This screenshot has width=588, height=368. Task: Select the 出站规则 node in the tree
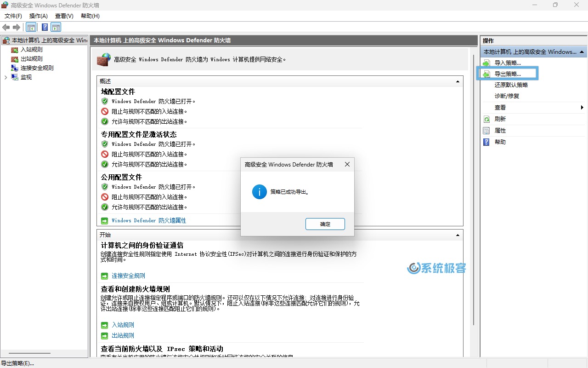tap(30, 58)
